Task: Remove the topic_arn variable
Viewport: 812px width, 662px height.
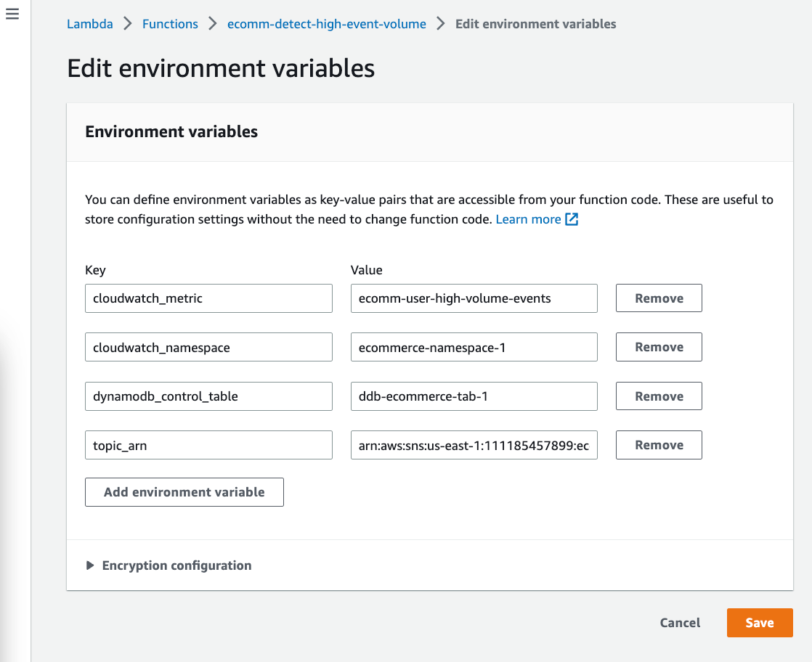Action: point(658,444)
